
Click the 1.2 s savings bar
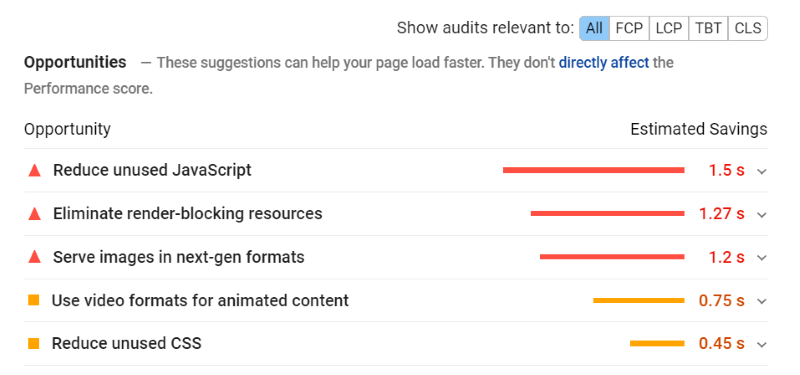pyautogui.click(x=612, y=257)
